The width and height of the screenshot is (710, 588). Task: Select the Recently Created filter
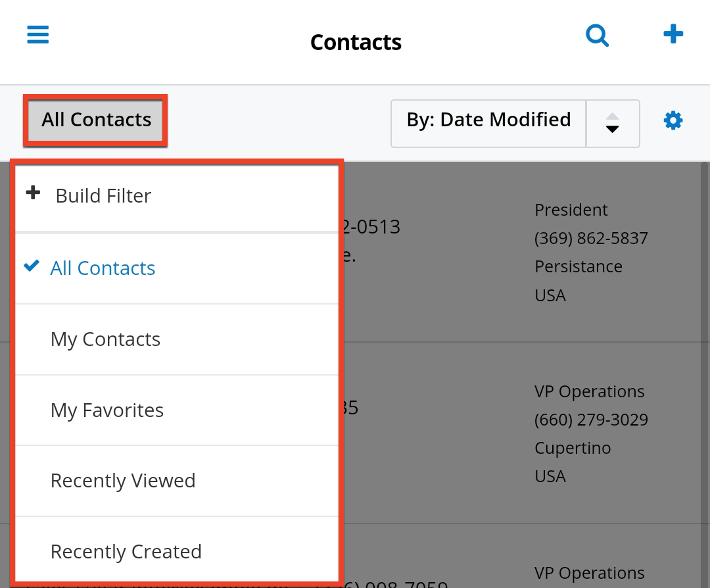(126, 552)
